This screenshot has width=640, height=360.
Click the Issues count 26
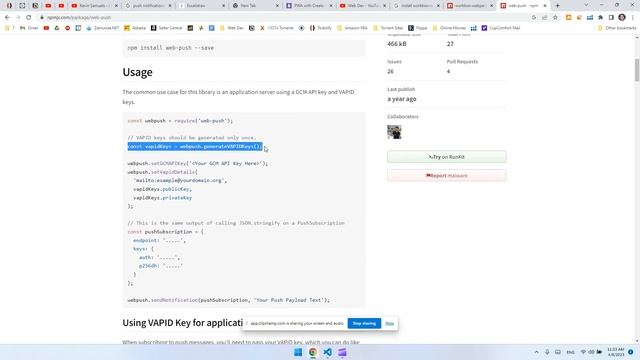pyautogui.click(x=391, y=71)
